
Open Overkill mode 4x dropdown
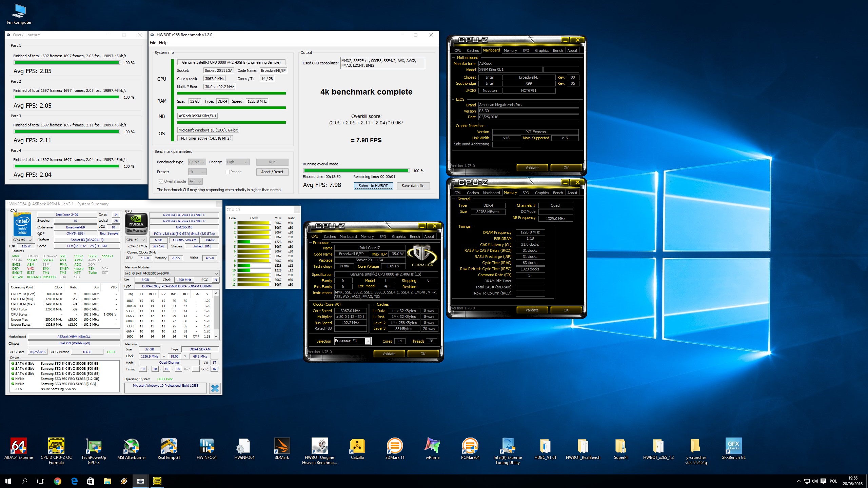click(x=195, y=181)
